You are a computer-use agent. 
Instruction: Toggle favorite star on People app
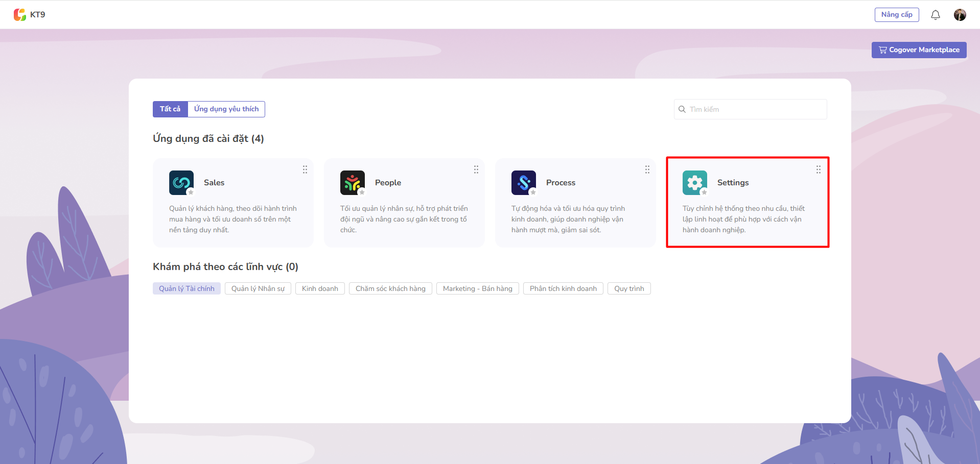point(362,192)
